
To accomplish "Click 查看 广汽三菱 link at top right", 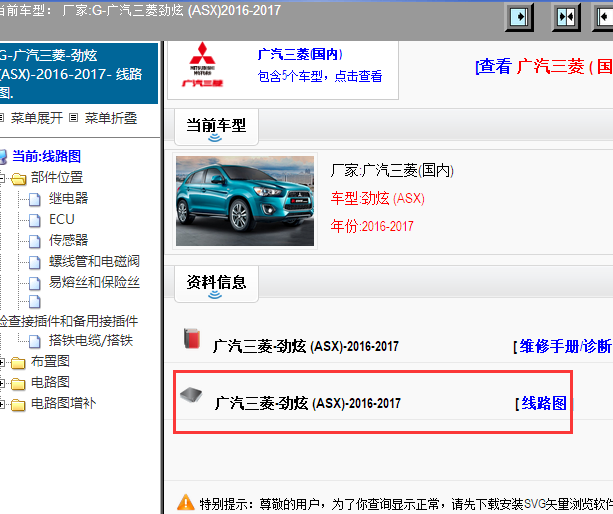I will [544, 66].
